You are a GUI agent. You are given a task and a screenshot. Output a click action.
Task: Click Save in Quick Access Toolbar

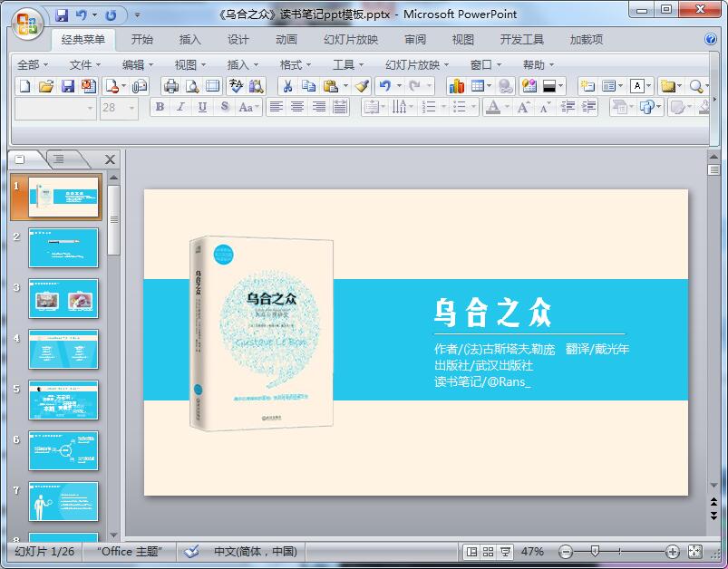click(62, 15)
